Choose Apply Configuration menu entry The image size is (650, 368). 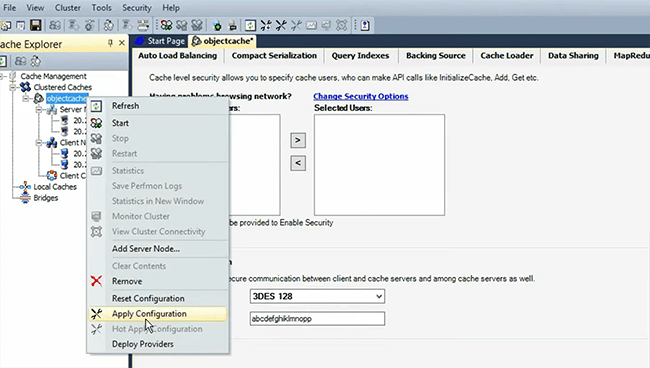[x=158, y=314]
